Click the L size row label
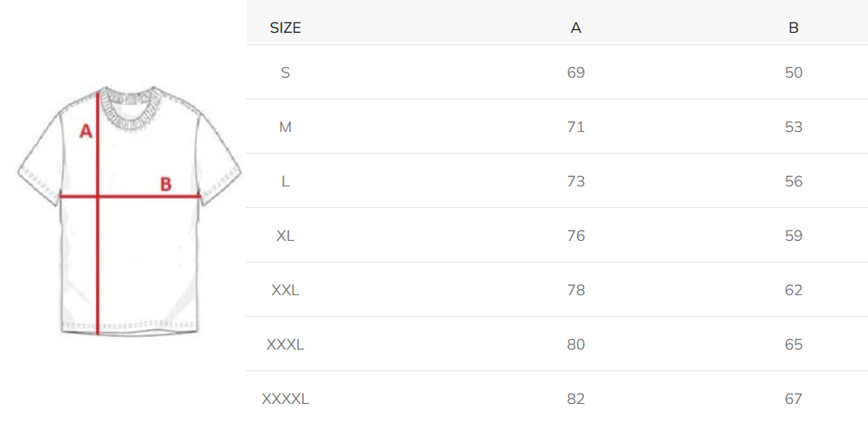 tap(285, 181)
